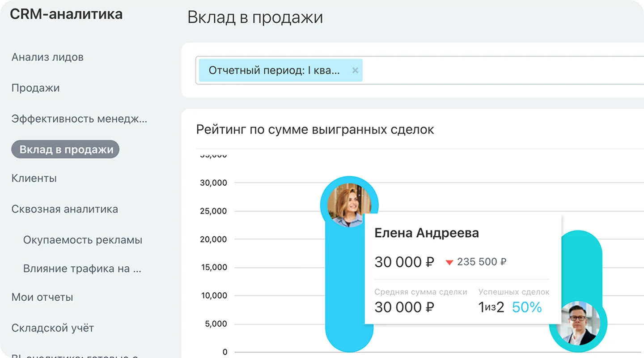The height and width of the screenshot is (358, 644).
Task: Click the 30,000 axis label
Action: [213, 183]
